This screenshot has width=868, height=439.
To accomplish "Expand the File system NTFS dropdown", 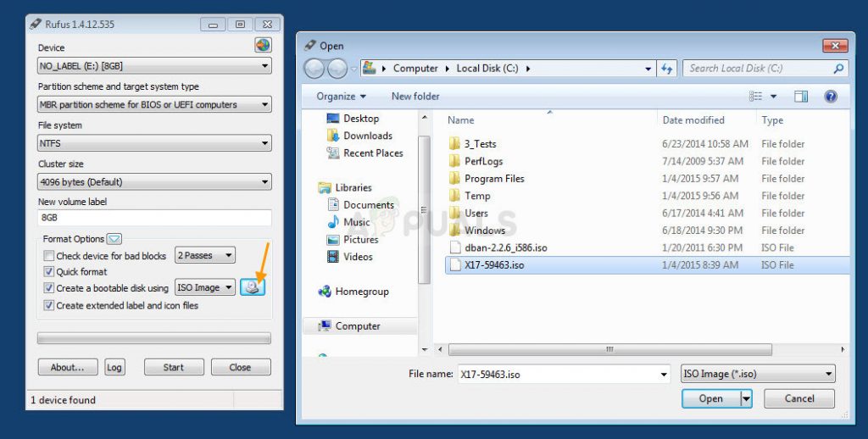I will click(x=154, y=143).
